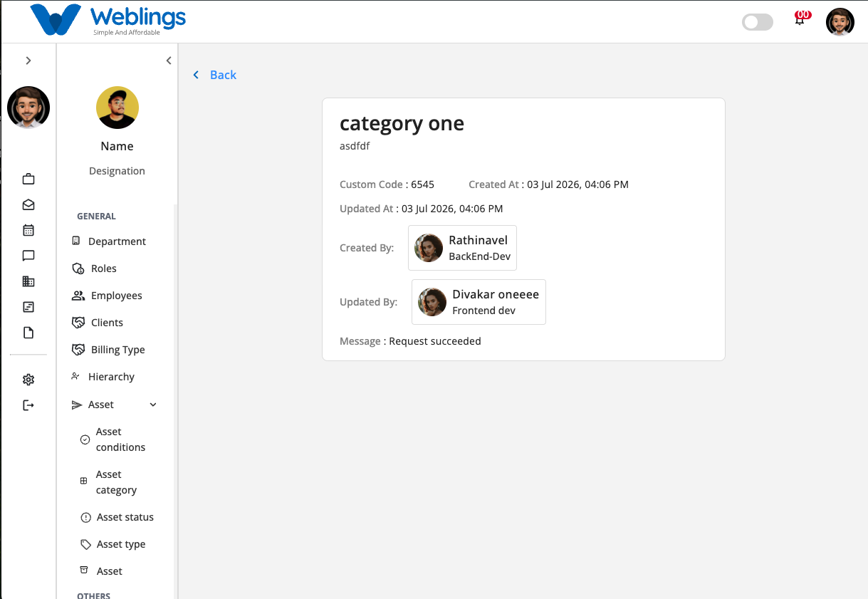Select Asset type submenu item

tap(120, 544)
